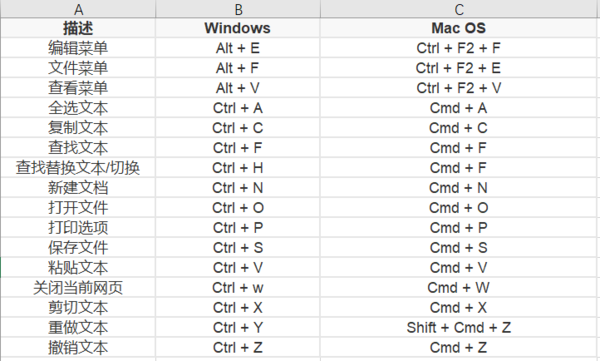This screenshot has width=600, height=361.
Task: Select the Cmd + O cell
Action: tap(458, 207)
